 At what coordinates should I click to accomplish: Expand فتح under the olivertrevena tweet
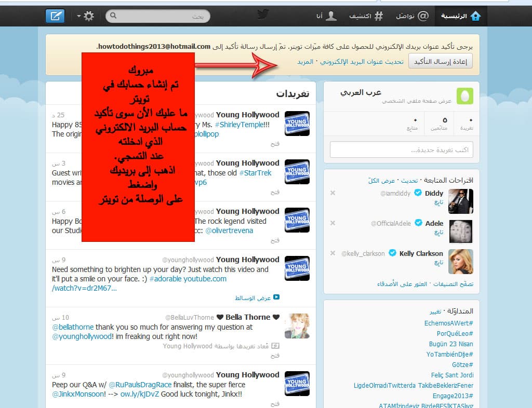(275, 241)
